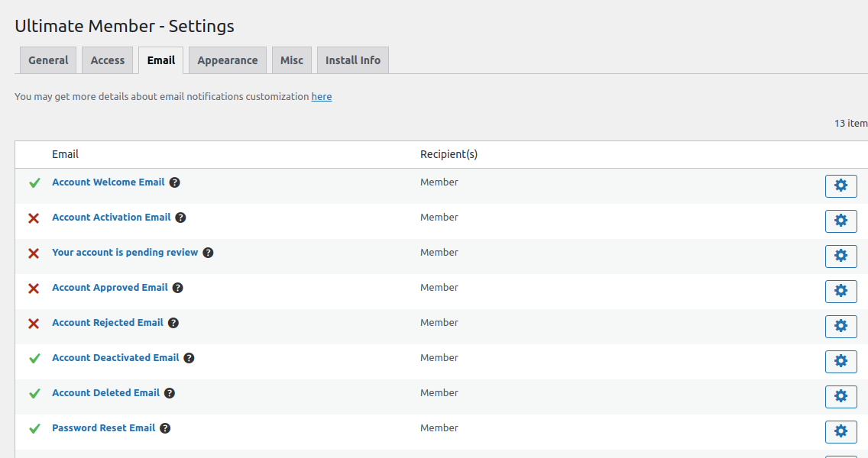Click red X status of Account Approved Email
This screenshot has width=868, height=458.
[x=34, y=289]
